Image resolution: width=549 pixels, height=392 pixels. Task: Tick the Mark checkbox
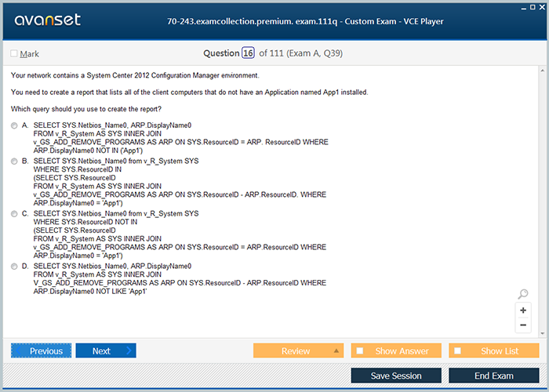click(x=14, y=53)
